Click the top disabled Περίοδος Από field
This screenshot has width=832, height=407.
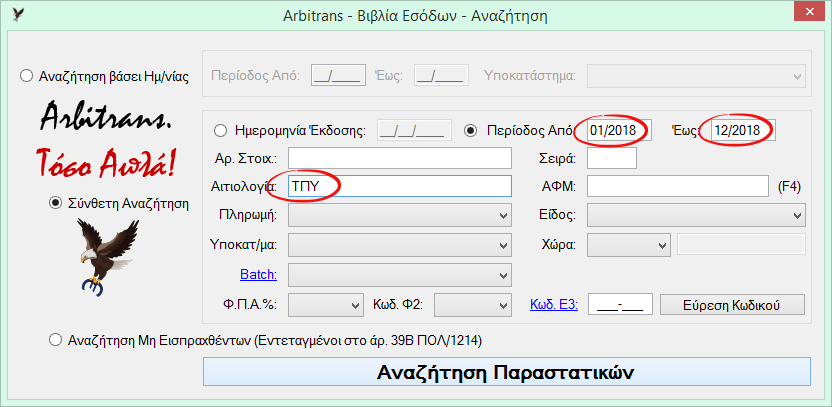point(338,75)
